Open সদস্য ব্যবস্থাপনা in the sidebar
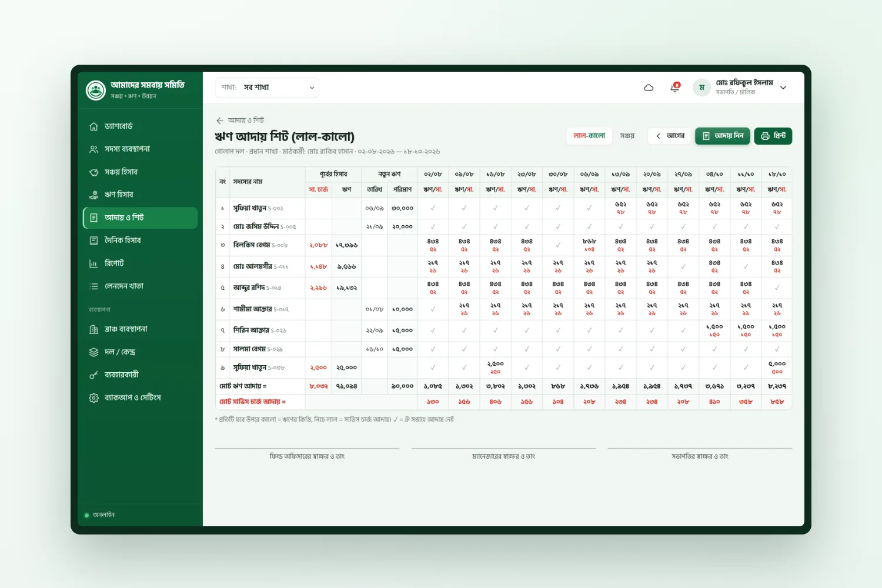The image size is (882, 588). tap(140, 149)
